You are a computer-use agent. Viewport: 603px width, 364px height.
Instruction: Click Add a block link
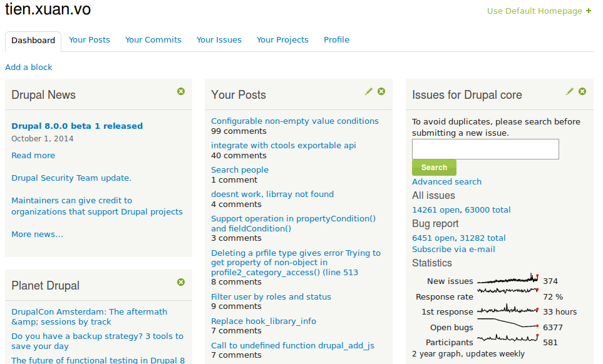coord(29,67)
